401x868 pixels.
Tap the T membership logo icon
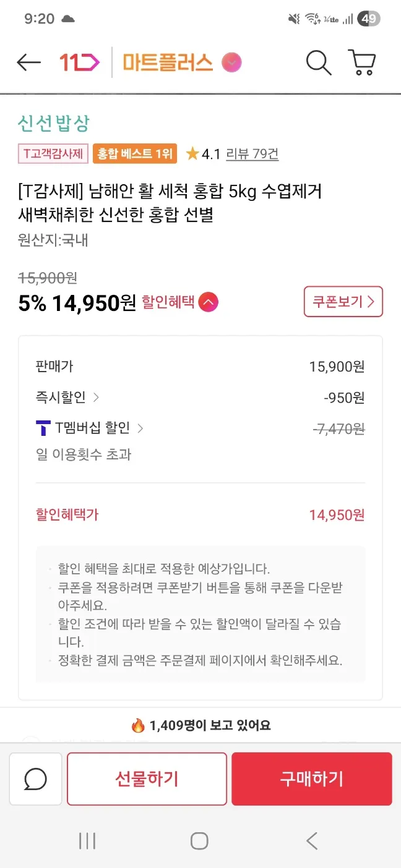pos(43,428)
